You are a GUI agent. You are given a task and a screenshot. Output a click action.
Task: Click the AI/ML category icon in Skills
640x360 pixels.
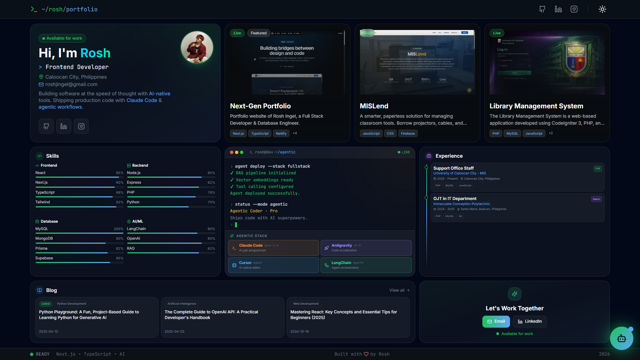129,221
